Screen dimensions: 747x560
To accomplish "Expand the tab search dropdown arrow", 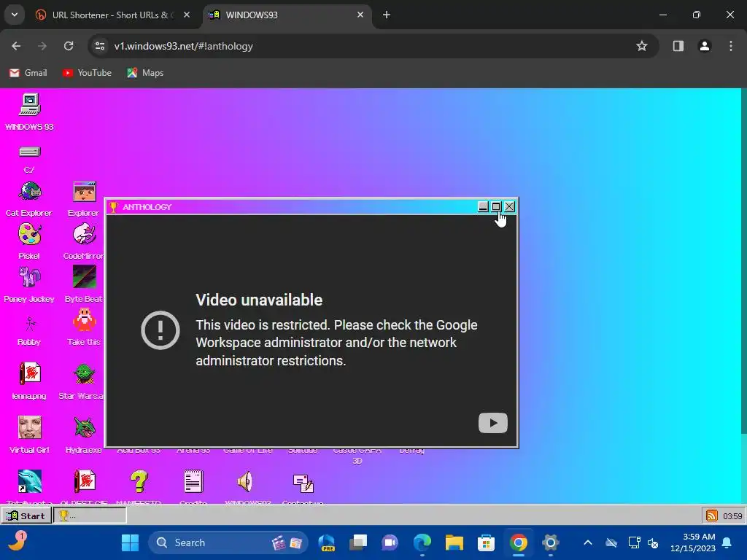I will (x=15, y=15).
